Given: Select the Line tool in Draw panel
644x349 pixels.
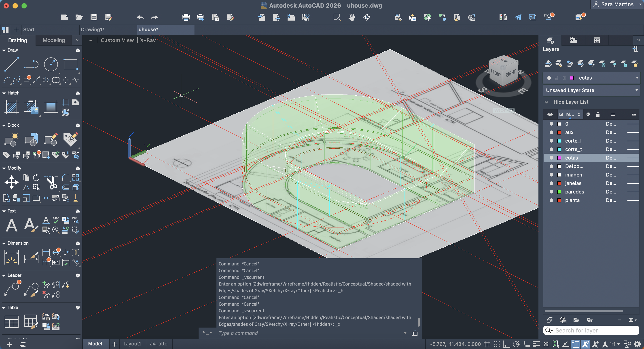Looking at the screenshot, I should 11,64.
